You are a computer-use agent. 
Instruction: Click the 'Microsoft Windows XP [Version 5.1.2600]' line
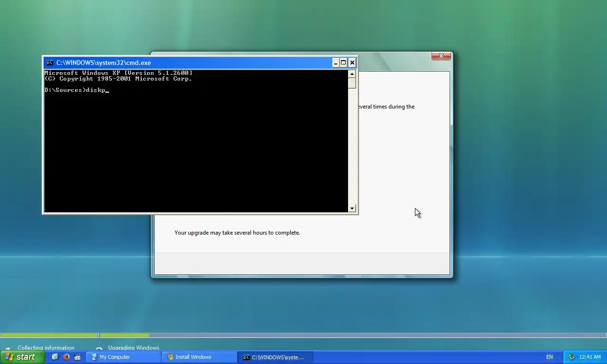point(118,73)
